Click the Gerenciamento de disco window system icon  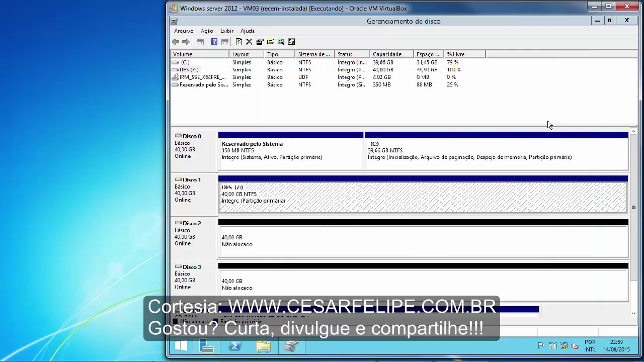[174, 21]
